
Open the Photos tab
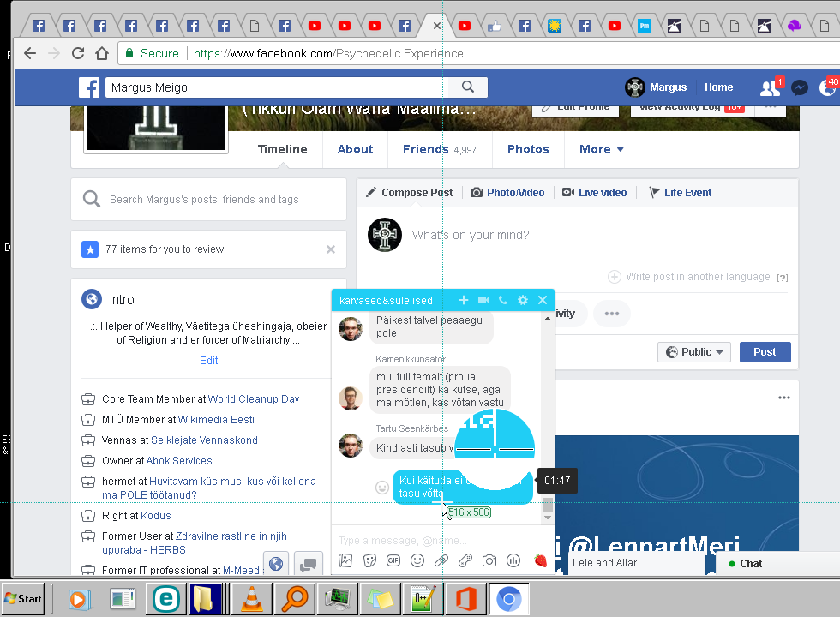pyautogui.click(x=528, y=149)
